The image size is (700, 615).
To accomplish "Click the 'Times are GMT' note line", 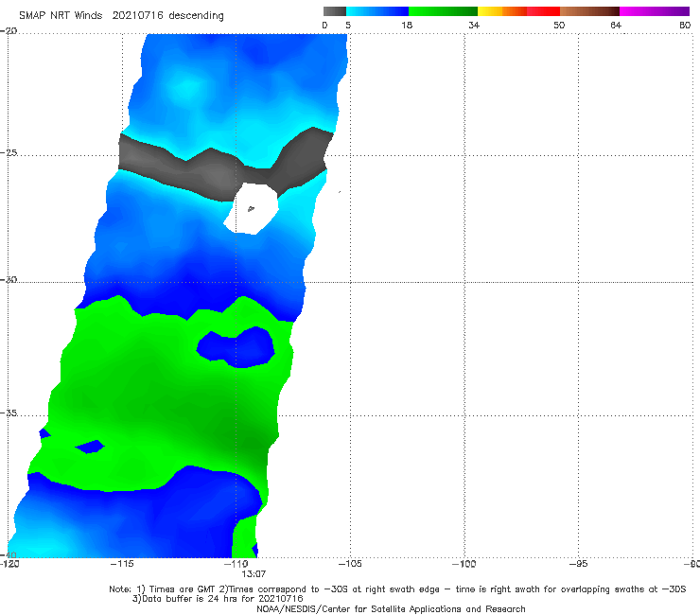I will pyautogui.click(x=397, y=589).
